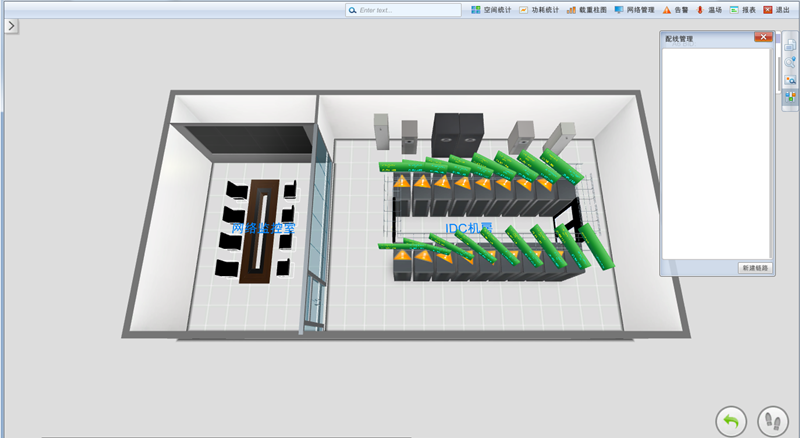Open the 报表 reports view
Screen dimensions: 800x438
point(742,10)
